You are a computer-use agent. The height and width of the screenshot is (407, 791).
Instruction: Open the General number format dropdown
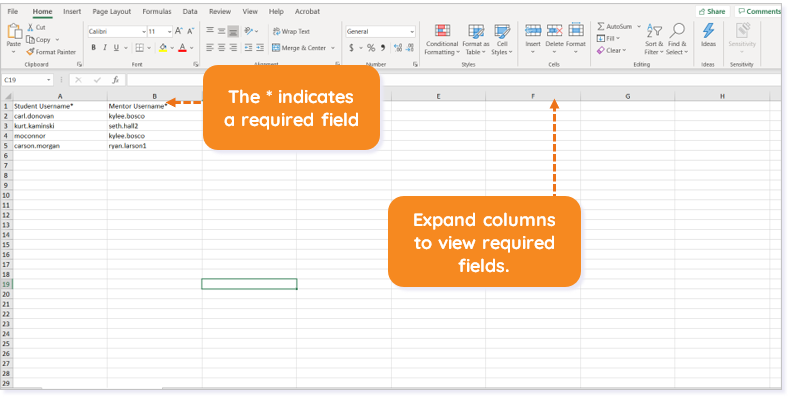(412, 31)
